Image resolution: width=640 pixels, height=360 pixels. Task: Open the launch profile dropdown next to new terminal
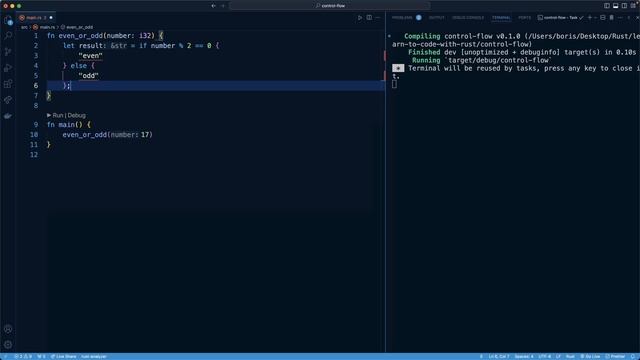click(x=596, y=18)
